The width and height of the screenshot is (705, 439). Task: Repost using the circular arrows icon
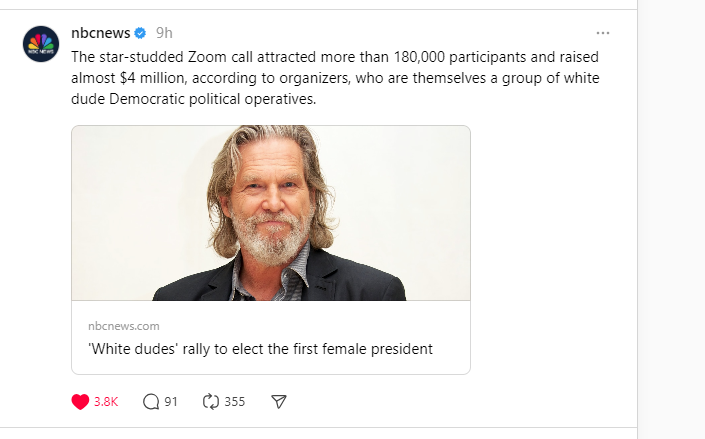[210, 401]
